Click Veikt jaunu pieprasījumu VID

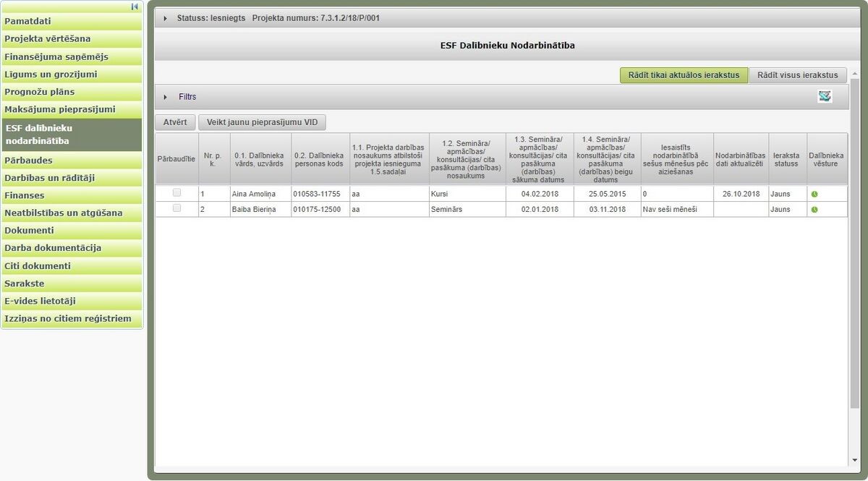263,122
